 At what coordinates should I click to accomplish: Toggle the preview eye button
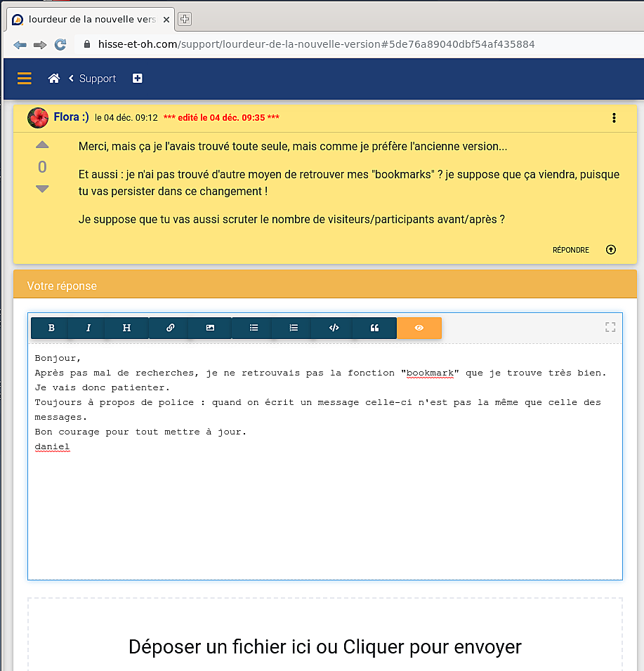pos(419,328)
